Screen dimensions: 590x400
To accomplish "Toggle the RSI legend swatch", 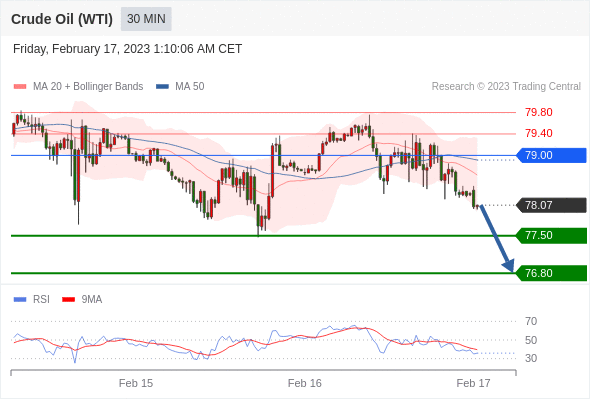I will (x=20, y=300).
